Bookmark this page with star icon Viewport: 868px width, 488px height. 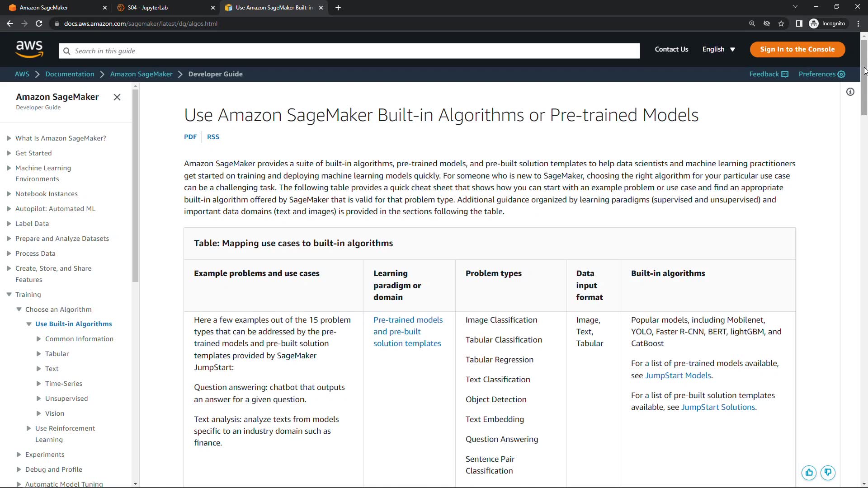(x=781, y=23)
